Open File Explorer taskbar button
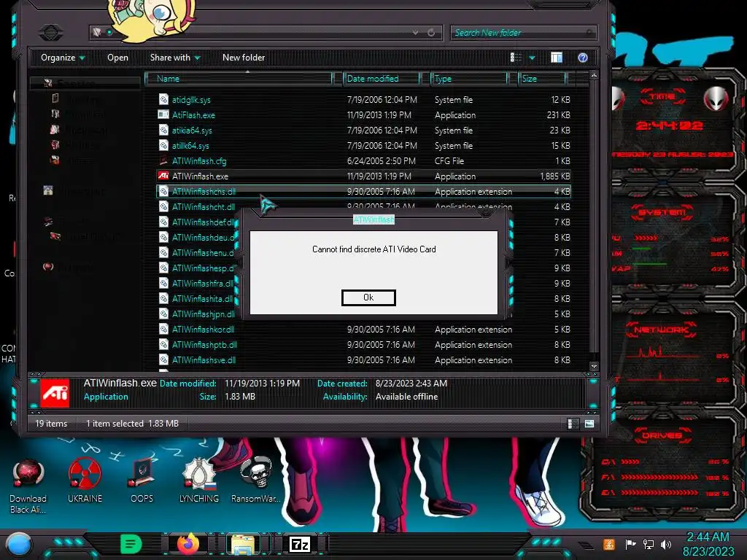This screenshot has width=747, height=560. [x=243, y=544]
